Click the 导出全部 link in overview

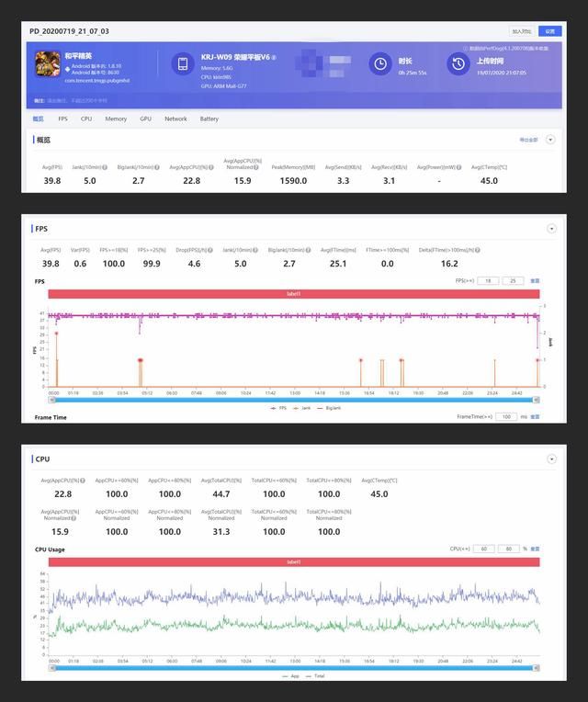528,140
